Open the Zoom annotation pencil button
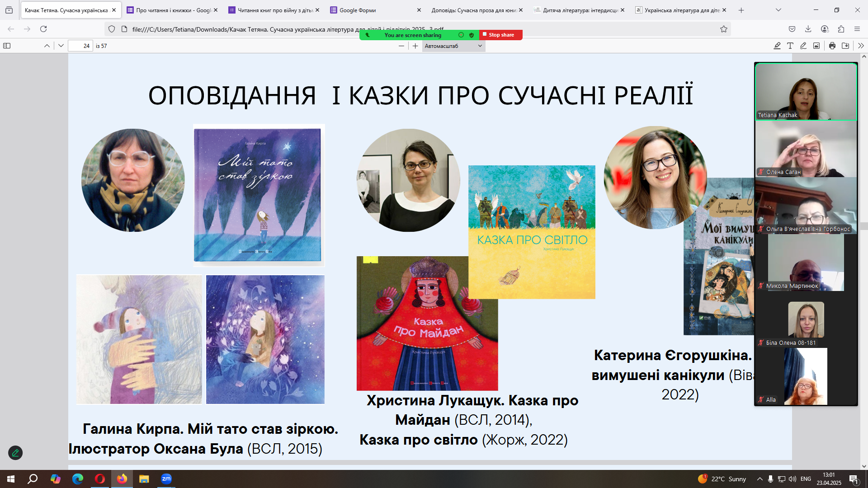This screenshot has height=488, width=868. 15,452
